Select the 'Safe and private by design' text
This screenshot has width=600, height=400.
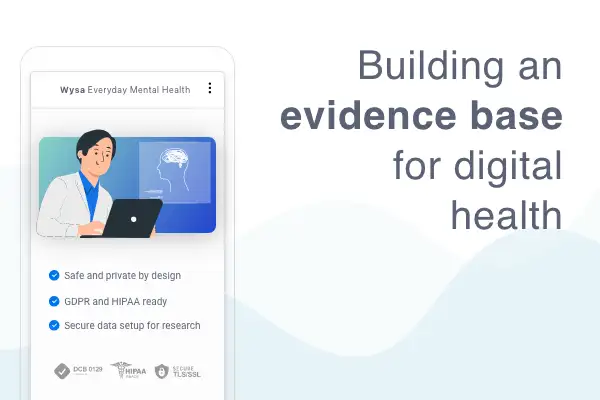coord(122,276)
